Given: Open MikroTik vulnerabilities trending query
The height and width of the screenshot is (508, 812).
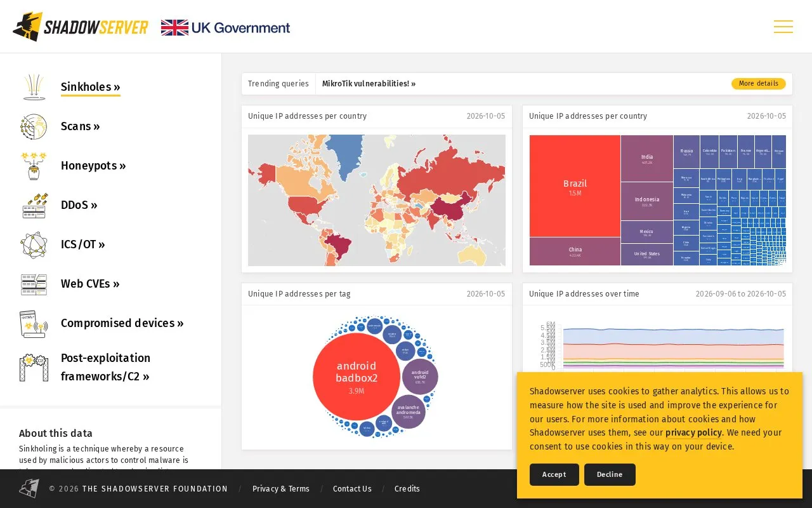Looking at the screenshot, I should (369, 84).
